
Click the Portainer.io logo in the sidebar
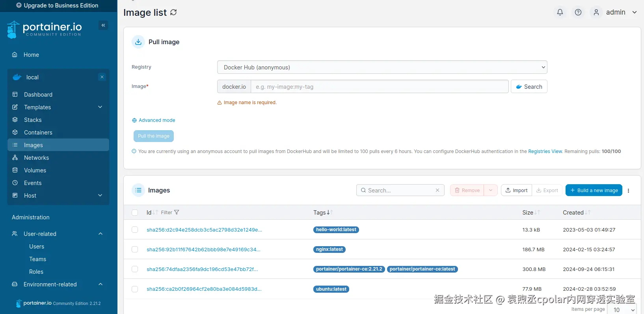pyautogui.click(x=44, y=30)
